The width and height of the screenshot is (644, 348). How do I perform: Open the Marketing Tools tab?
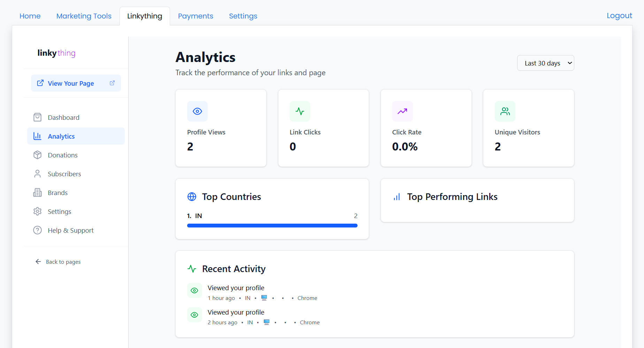(x=84, y=16)
